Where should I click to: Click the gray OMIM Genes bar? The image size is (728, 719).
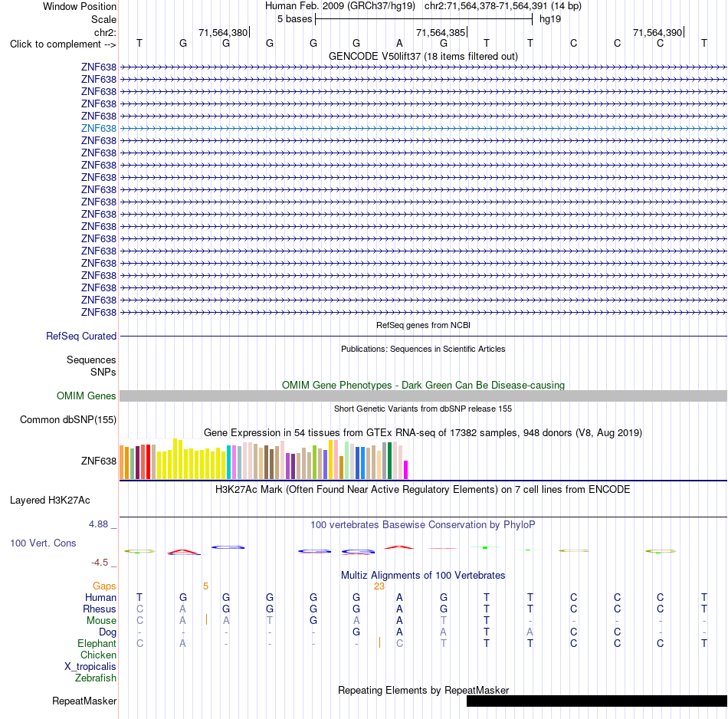423,396
